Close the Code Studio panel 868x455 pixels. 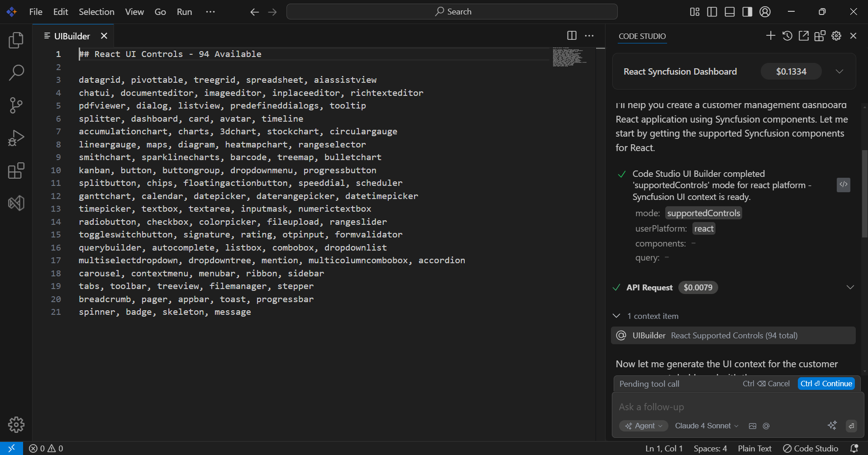pos(854,36)
